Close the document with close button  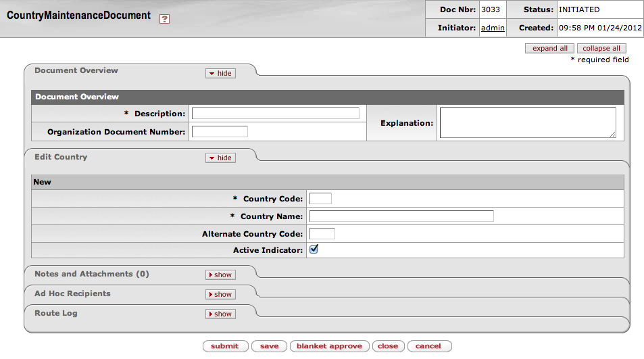coord(388,346)
